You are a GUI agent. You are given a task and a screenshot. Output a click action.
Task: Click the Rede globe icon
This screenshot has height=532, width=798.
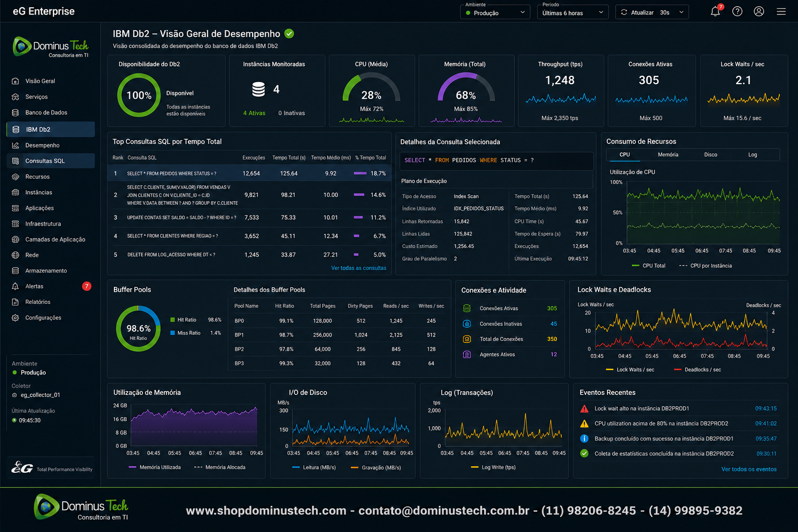pos(16,255)
